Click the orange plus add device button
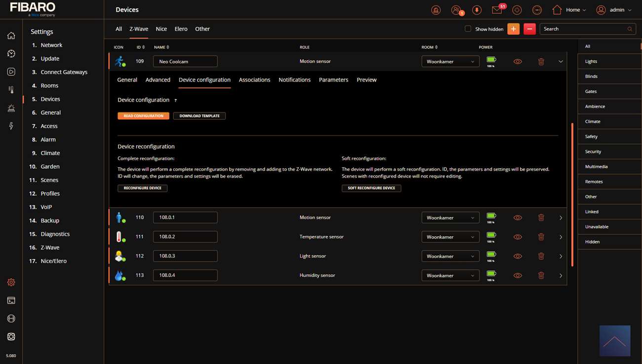The height and width of the screenshot is (364, 642). tap(513, 29)
